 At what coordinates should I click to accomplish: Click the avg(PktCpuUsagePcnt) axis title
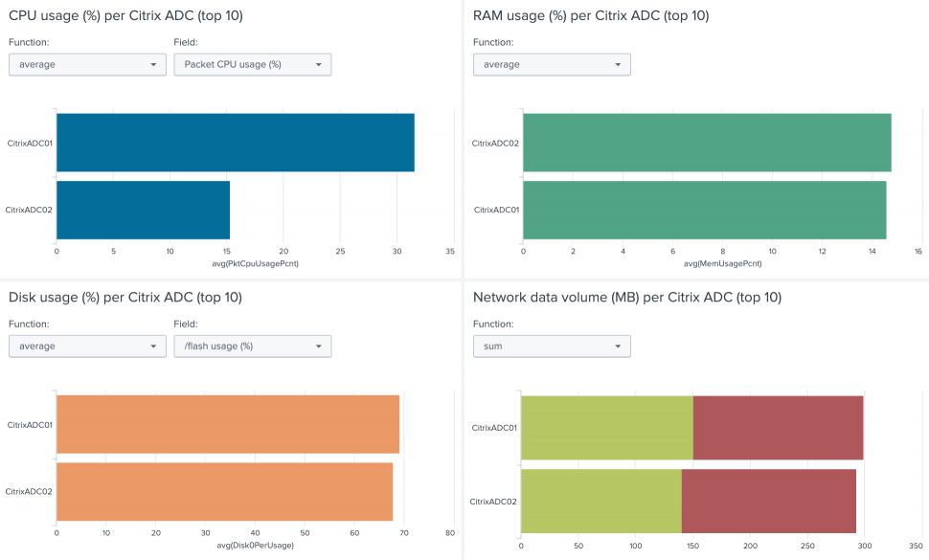pyautogui.click(x=256, y=263)
